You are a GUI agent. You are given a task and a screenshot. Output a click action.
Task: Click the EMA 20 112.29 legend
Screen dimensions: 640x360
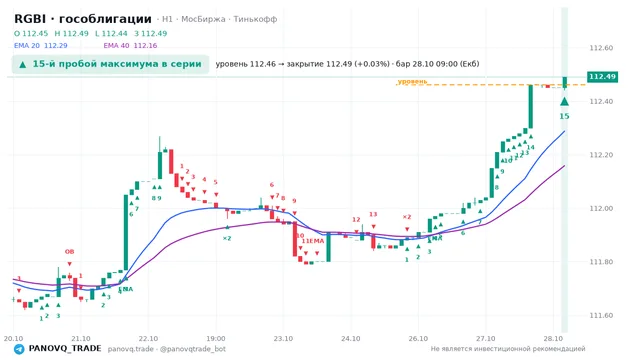40,46
